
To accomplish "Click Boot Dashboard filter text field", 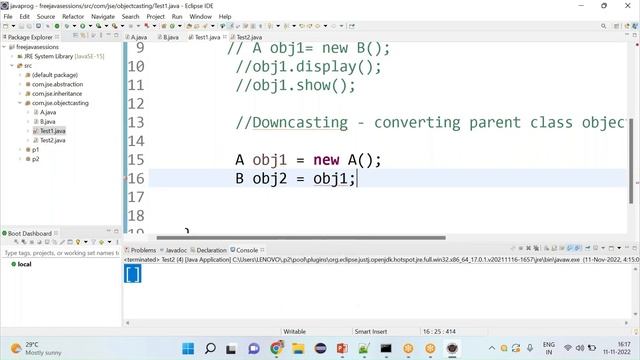I will tap(61, 253).
